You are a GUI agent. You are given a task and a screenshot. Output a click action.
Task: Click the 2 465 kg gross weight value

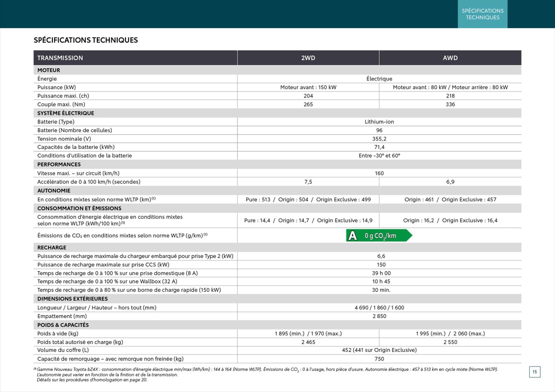(x=308, y=342)
